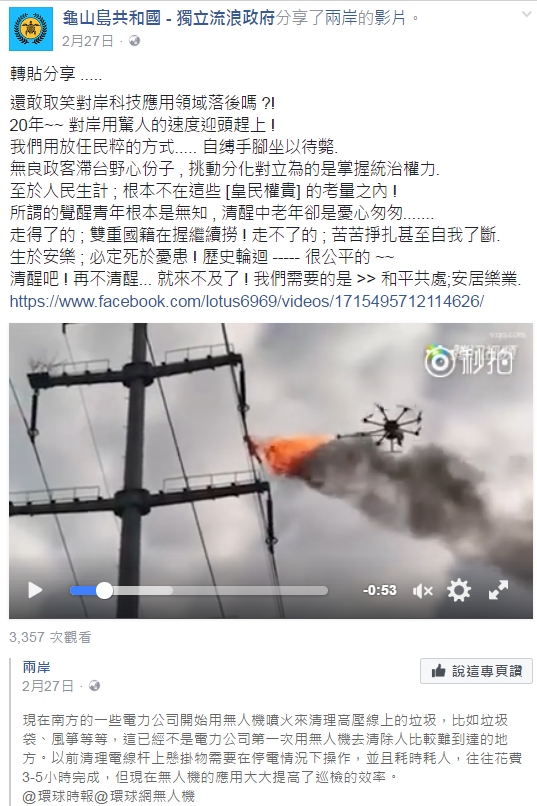
Task: Open the 龜山島共和國 page avatar
Action: point(31,29)
